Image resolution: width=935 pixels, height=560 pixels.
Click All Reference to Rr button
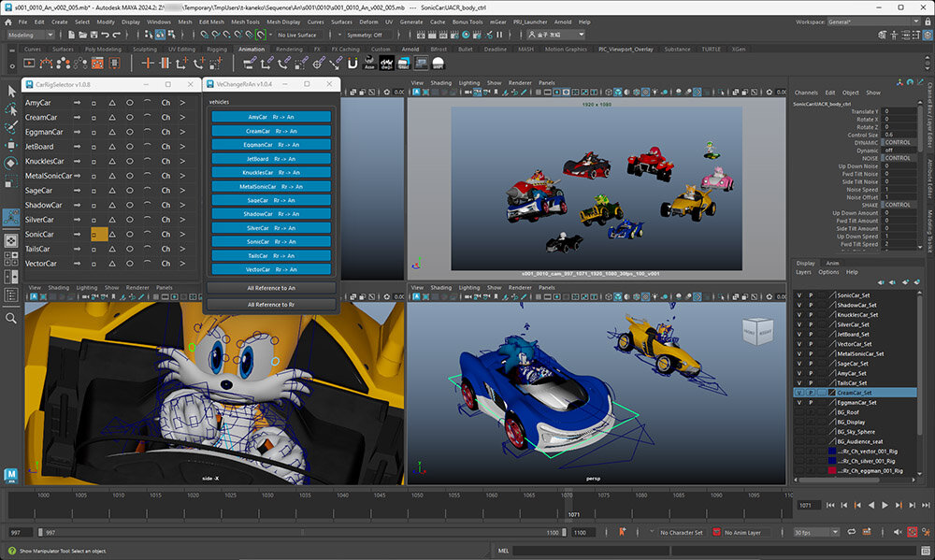coord(271,304)
